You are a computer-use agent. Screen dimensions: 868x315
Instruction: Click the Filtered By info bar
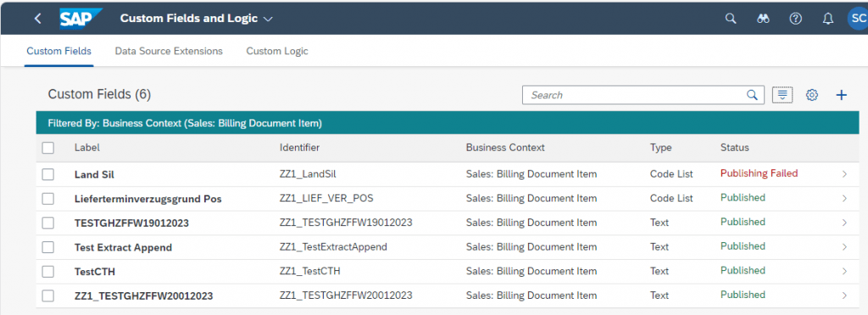click(x=448, y=123)
